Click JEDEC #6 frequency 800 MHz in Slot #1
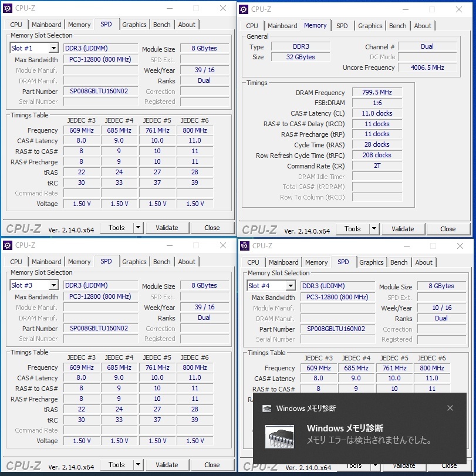 coord(195,130)
